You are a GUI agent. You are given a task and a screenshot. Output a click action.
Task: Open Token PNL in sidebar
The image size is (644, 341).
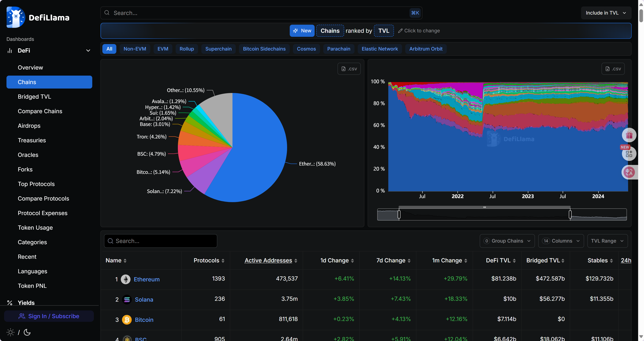tap(49, 286)
